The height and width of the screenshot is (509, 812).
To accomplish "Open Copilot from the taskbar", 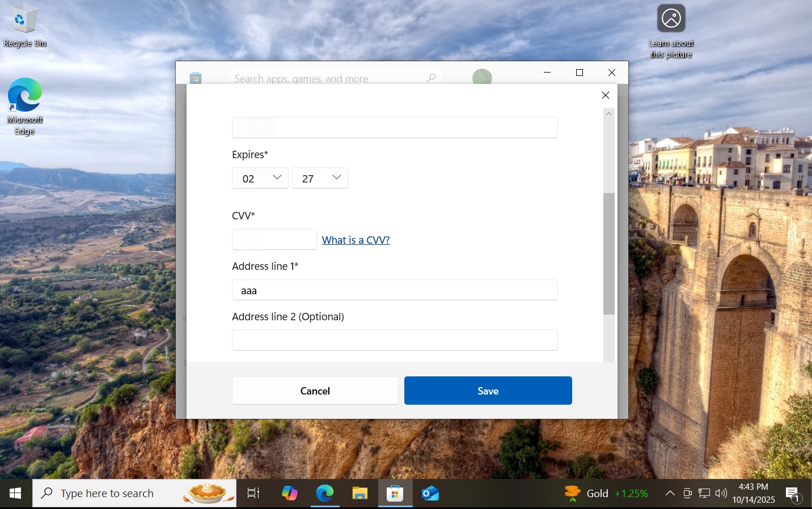I will tap(290, 493).
